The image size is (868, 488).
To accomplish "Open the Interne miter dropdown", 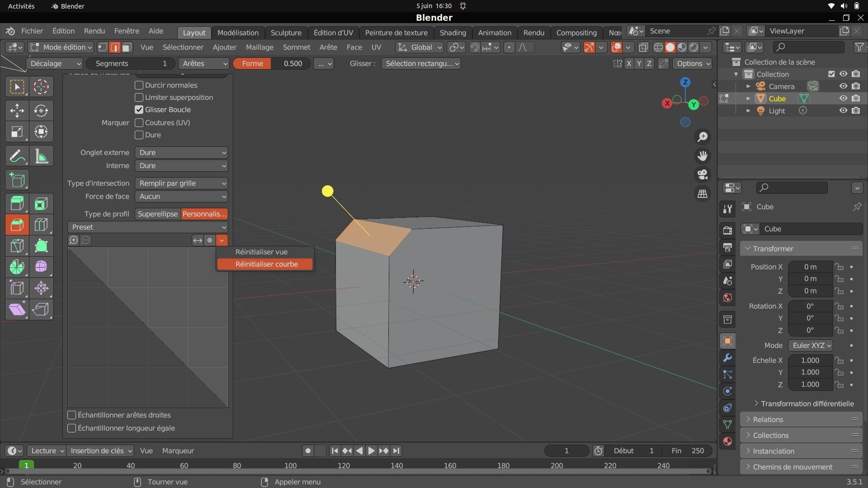I will pyautogui.click(x=181, y=166).
